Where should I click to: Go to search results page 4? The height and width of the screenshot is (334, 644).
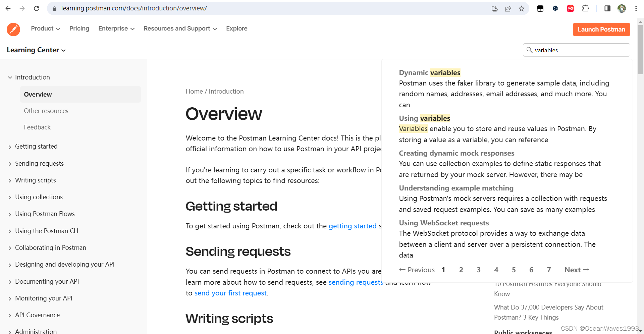coord(496,270)
